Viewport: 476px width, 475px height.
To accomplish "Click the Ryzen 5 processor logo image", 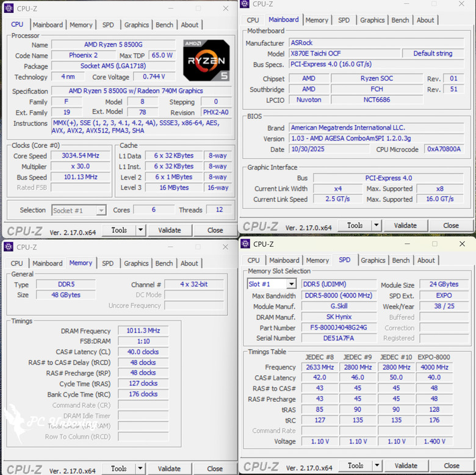I will click(206, 60).
